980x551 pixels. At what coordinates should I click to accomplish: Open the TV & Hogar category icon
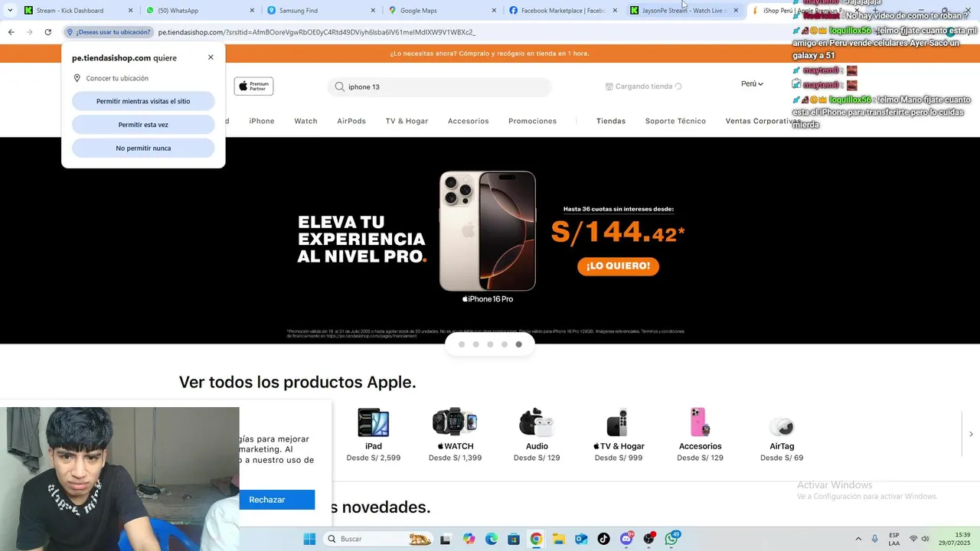pos(619,422)
